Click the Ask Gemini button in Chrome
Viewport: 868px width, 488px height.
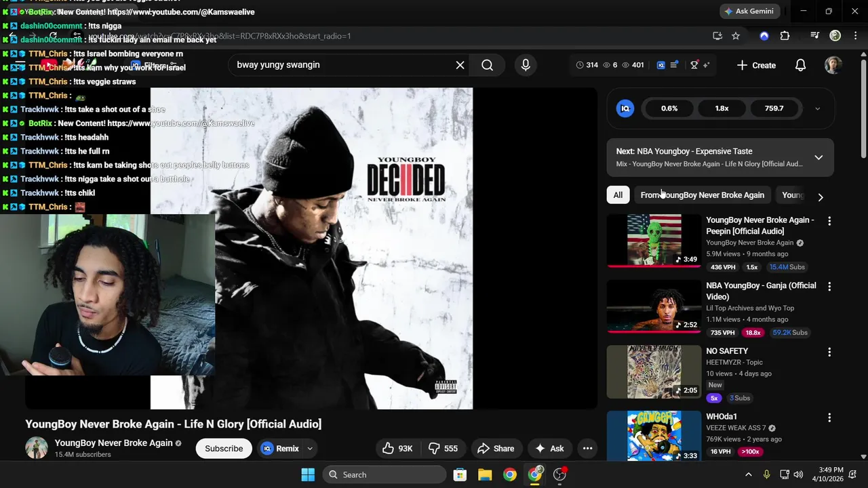[749, 12]
